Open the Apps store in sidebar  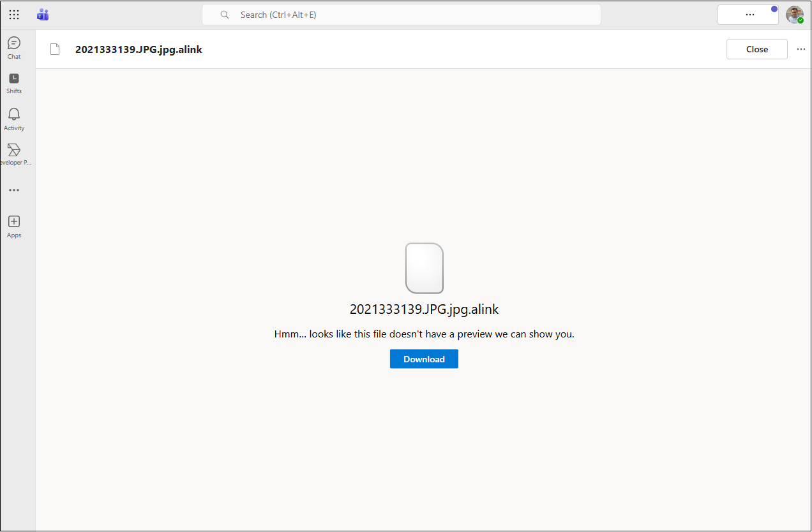coord(14,226)
